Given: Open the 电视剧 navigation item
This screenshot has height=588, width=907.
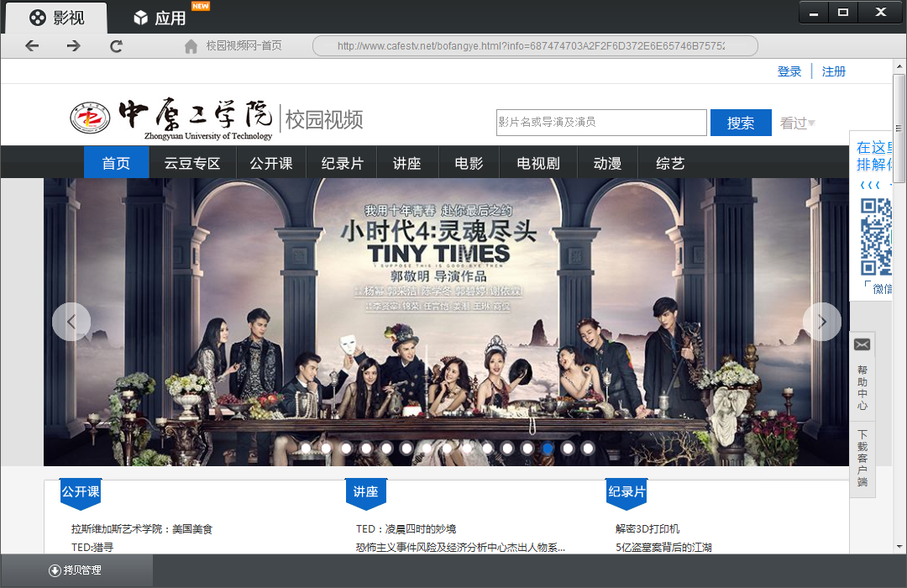Looking at the screenshot, I should point(538,163).
